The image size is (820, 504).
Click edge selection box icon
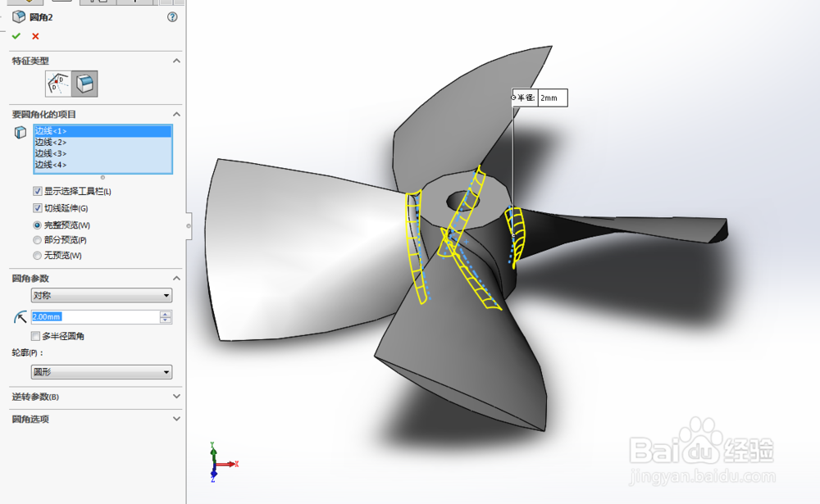[20, 132]
